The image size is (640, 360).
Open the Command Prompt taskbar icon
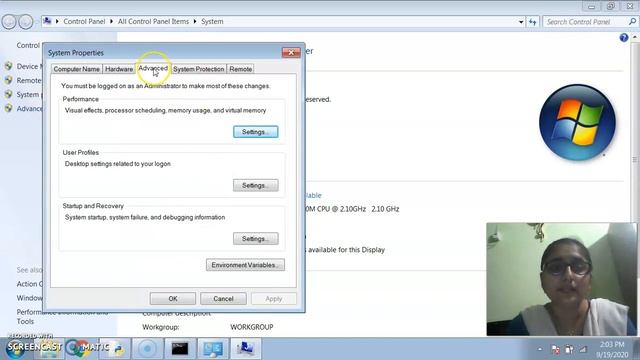pyautogui.click(x=180, y=349)
